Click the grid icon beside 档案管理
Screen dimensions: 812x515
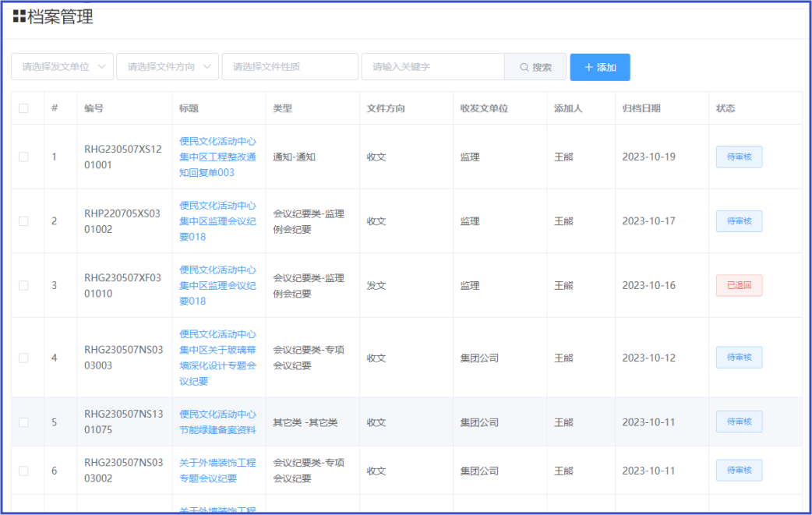(x=19, y=16)
